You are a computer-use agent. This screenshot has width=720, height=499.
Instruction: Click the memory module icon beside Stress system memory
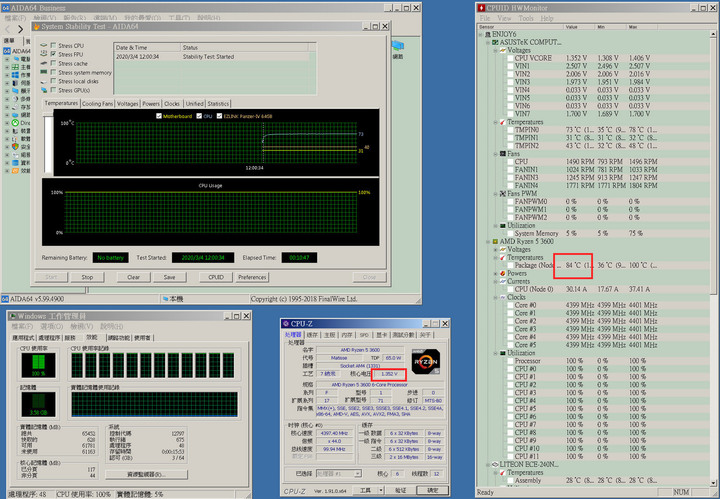[44, 72]
